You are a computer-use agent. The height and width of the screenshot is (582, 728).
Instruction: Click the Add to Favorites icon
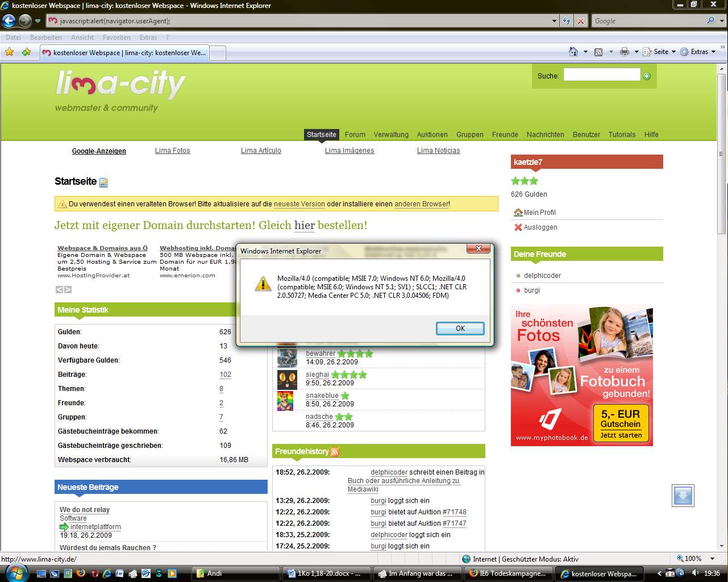(26, 52)
